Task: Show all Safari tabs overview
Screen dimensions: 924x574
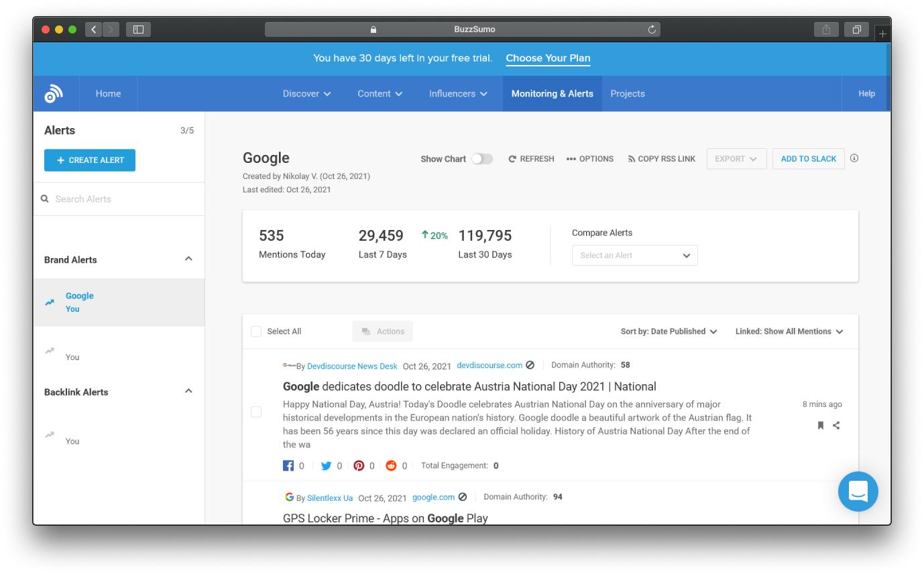Action: (x=856, y=30)
